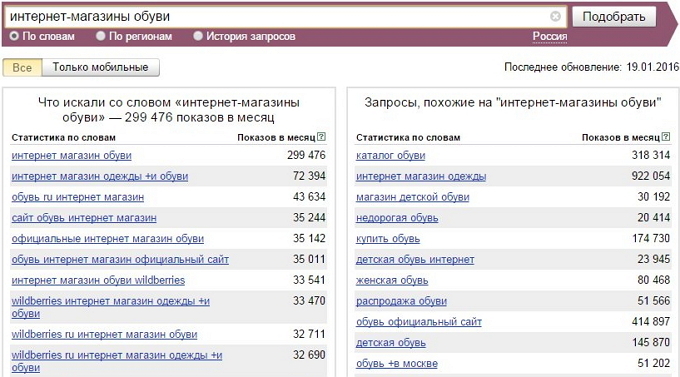This screenshot has height=377, width=680.
Task: Click the value '33 541'
Action: tap(309, 280)
